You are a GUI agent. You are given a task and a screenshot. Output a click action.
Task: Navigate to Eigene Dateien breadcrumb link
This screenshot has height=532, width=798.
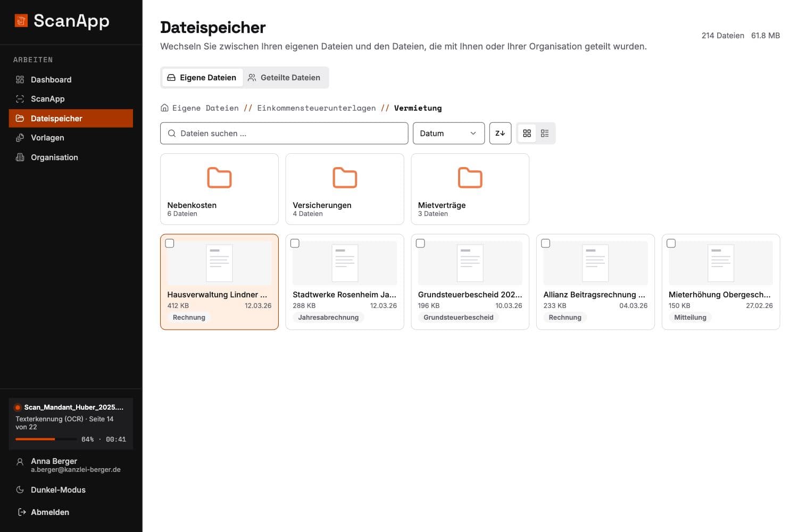point(205,108)
